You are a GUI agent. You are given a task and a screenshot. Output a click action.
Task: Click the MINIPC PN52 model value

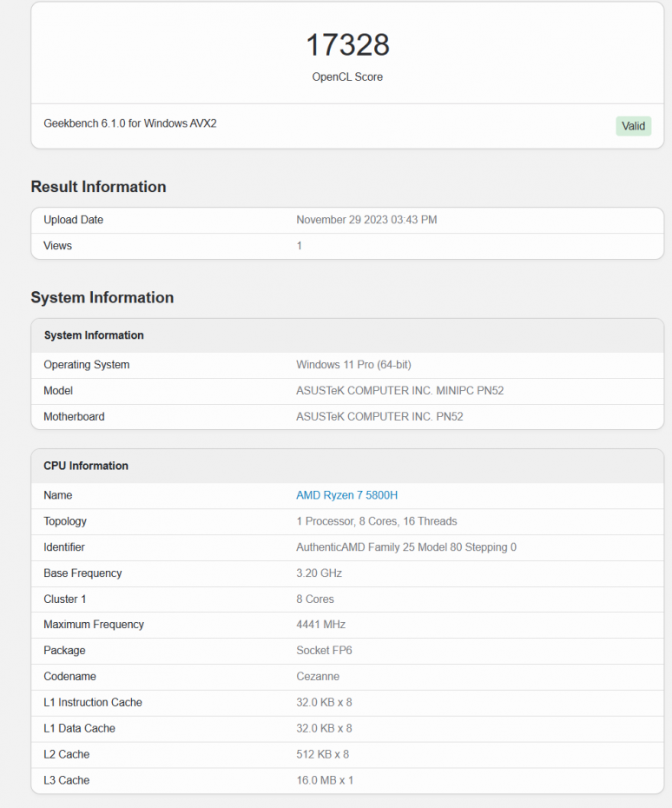[399, 391]
